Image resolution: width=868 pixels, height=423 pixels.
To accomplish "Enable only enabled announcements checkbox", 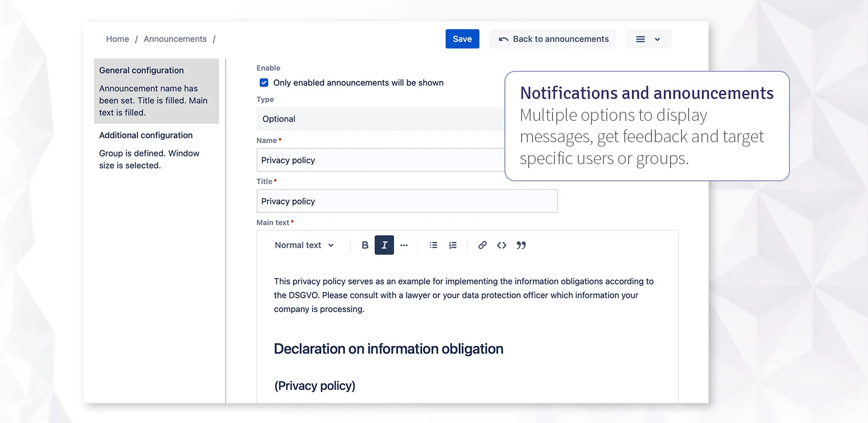I will tap(264, 83).
